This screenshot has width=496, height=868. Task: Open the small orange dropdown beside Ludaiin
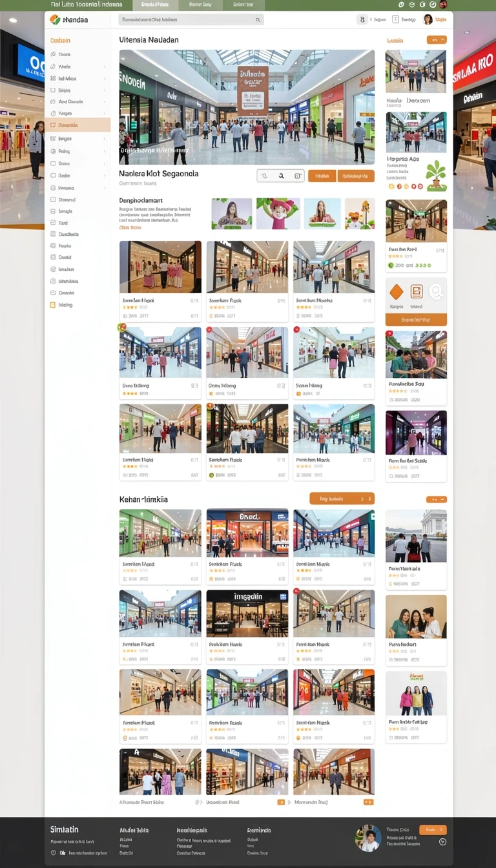pyautogui.click(x=437, y=40)
